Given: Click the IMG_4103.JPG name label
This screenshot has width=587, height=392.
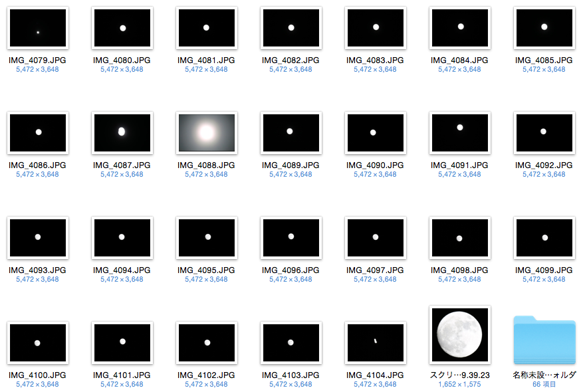Looking at the screenshot, I should click(x=291, y=375).
